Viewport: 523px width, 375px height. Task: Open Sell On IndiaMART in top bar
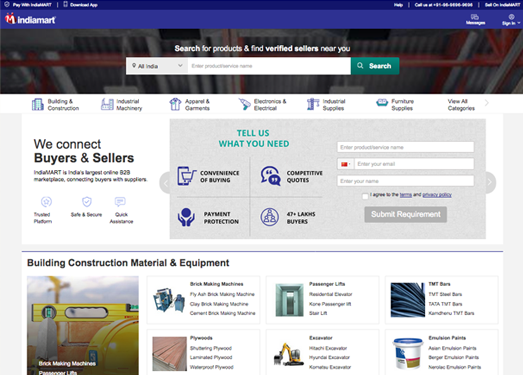(x=502, y=5)
